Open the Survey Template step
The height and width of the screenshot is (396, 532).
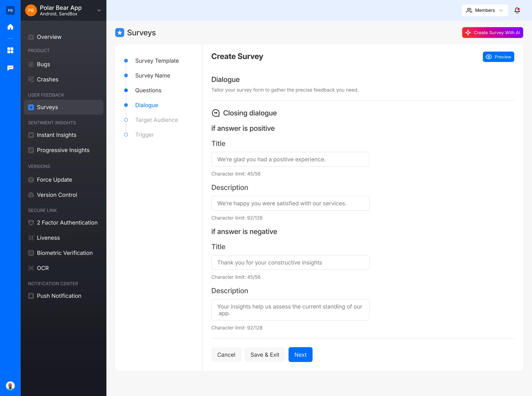pyautogui.click(x=157, y=61)
